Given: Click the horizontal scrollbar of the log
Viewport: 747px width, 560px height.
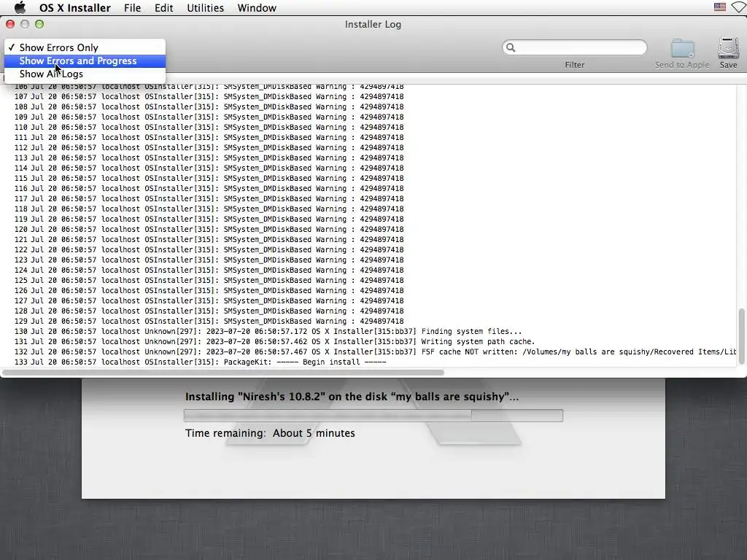Looking at the screenshot, I should pos(224,373).
